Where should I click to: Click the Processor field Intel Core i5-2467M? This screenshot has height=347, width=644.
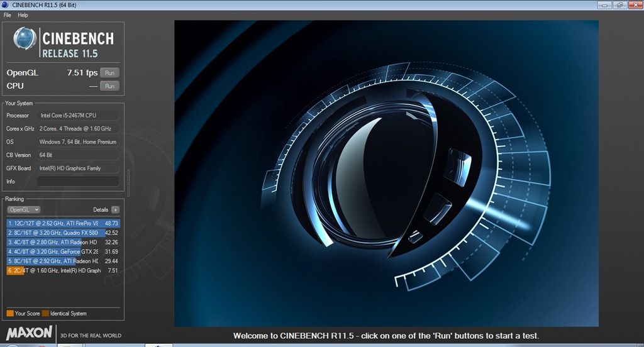tap(78, 116)
